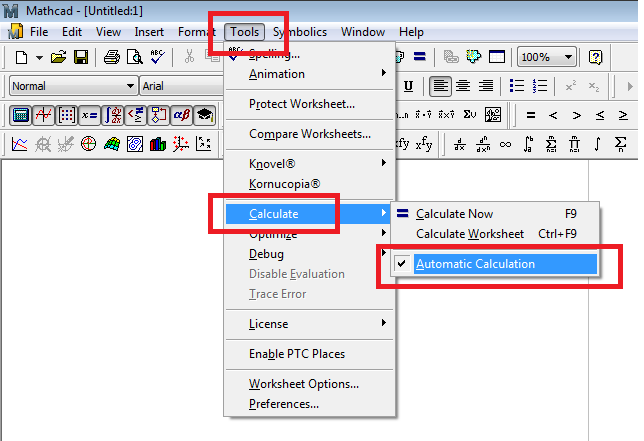Insert the greater-than-or-equal operator
644x441 pixels.
click(623, 115)
